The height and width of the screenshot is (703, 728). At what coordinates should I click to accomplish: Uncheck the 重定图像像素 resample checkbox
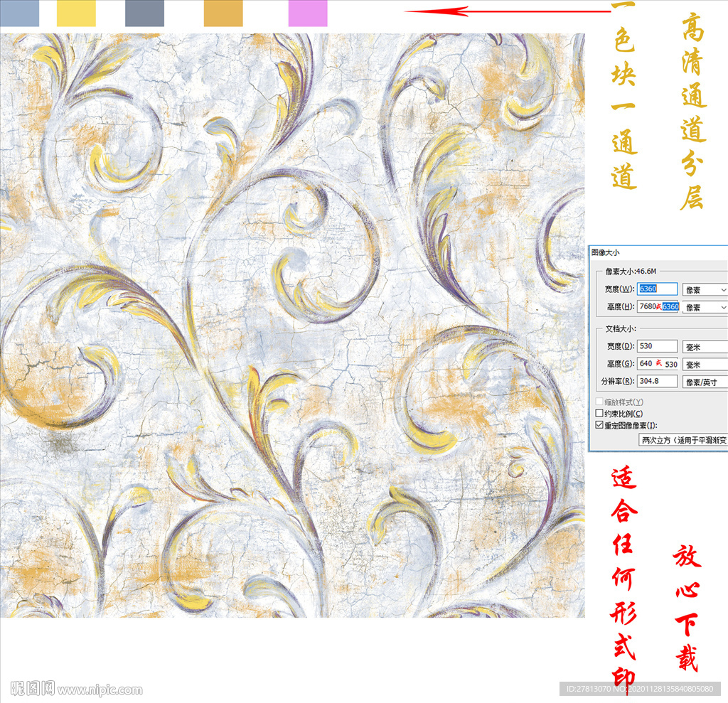599,425
